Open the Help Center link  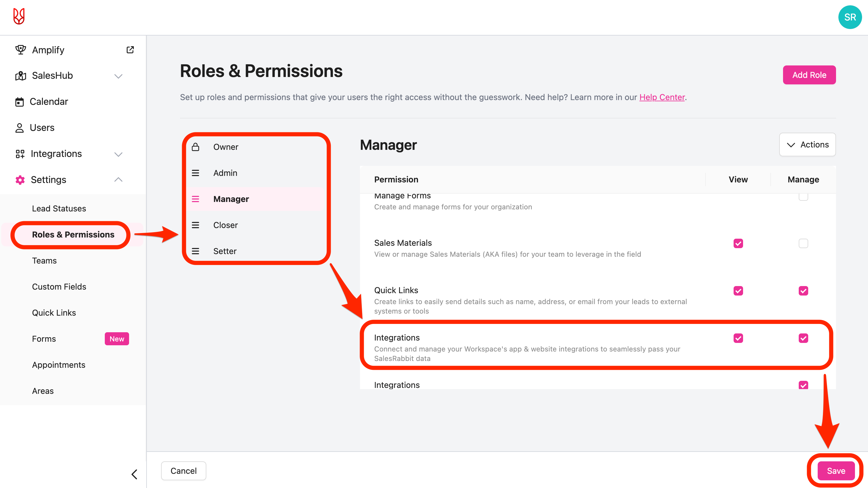pyautogui.click(x=662, y=97)
